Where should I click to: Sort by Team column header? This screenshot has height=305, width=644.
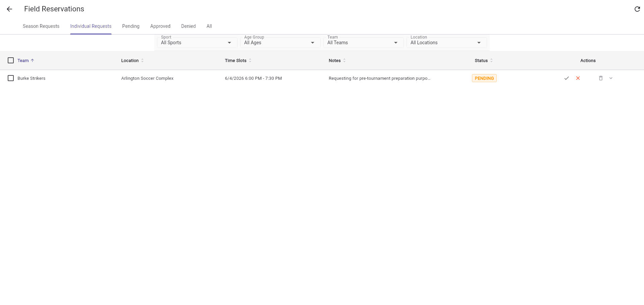(x=23, y=61)
